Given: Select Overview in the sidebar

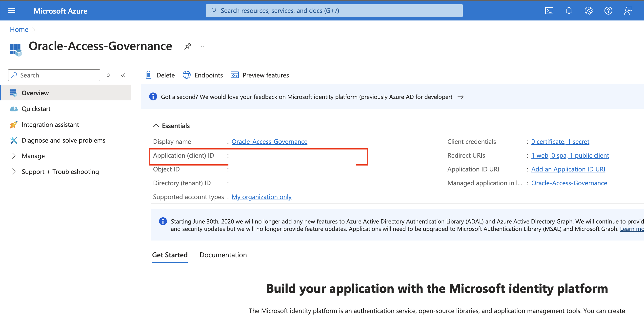Looking at the screenshot, I should 66,93.
